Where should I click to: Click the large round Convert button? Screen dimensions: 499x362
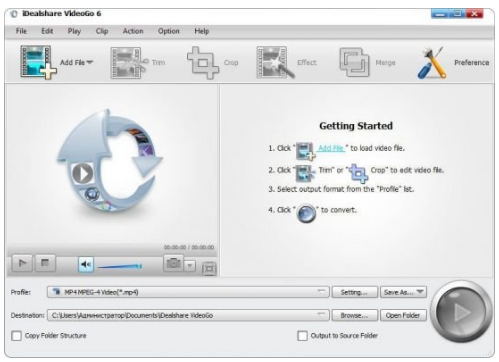(x=462, y=312)
